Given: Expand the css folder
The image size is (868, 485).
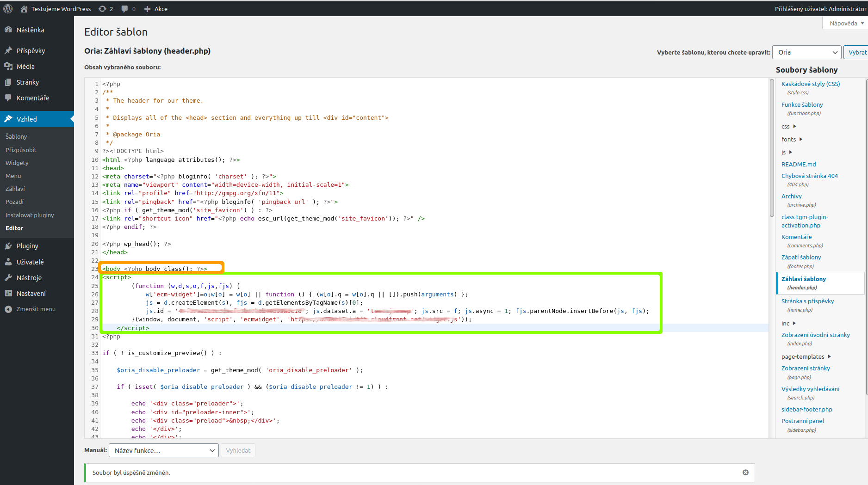Looking at the screenshot, I should (x=788, y=126).
